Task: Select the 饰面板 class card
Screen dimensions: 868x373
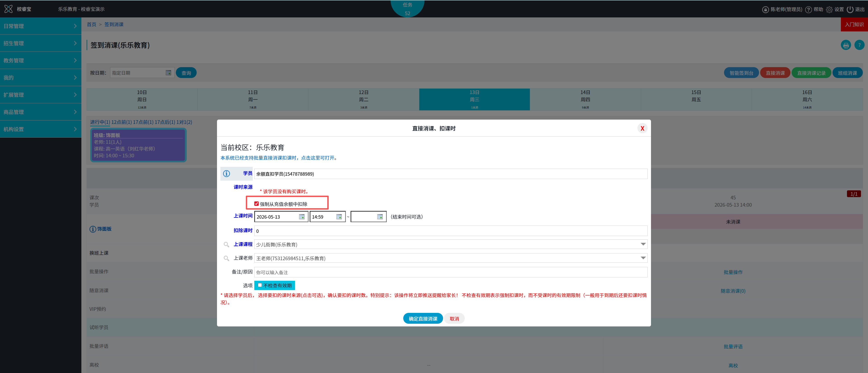Action: [x=139, y=145]
